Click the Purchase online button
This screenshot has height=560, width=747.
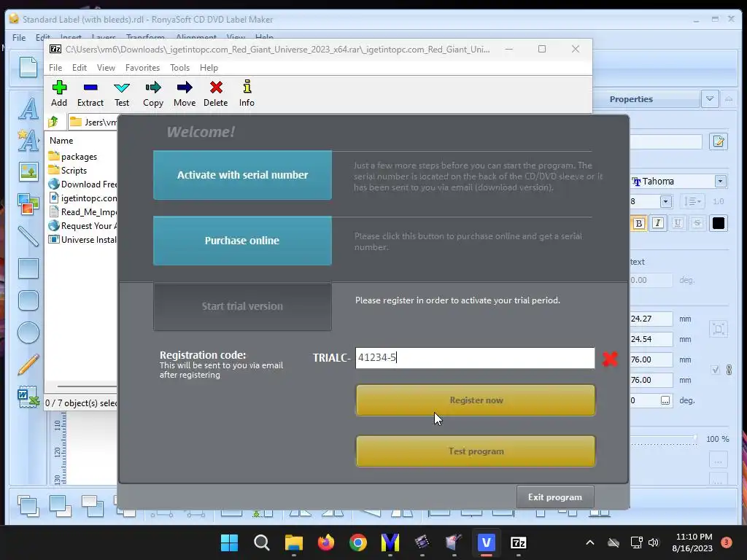(x=242, y=241)
